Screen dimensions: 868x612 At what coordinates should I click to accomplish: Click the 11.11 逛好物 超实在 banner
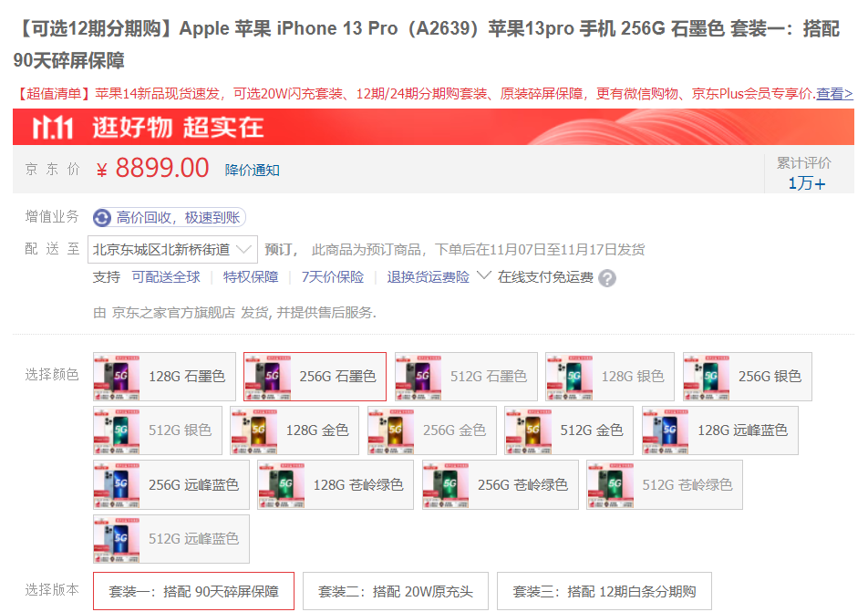(x=433, y=127)
